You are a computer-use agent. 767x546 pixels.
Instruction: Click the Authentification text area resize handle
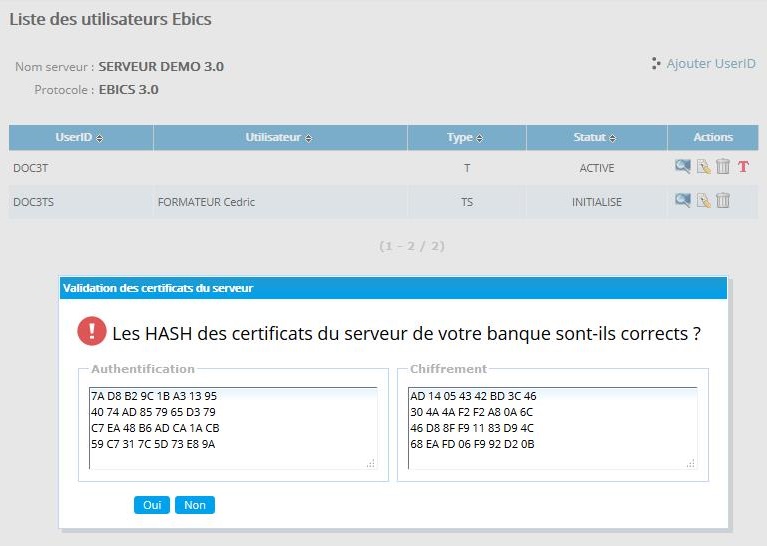point(371,463)
